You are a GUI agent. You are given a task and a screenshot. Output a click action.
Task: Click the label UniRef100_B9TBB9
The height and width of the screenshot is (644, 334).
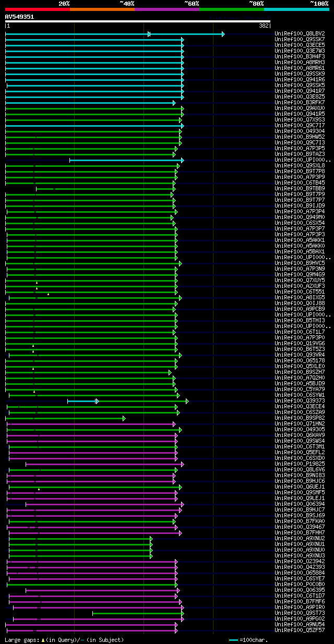pos(300,188)
